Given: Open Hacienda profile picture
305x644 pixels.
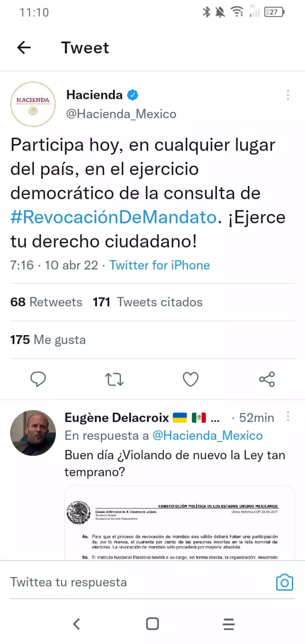Looking at the screenshot, I should click(33, 104).
